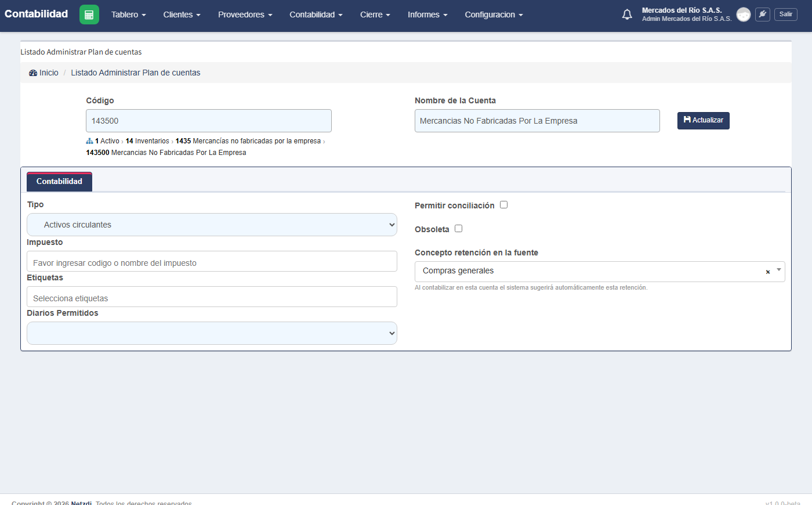Click the Nombre de la Cuenta field
812x505 pixels.
(537, 121)
